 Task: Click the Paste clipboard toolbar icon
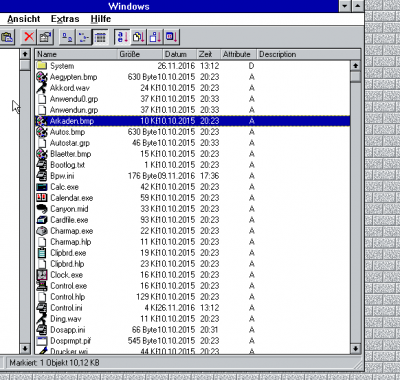coord(7,37)
